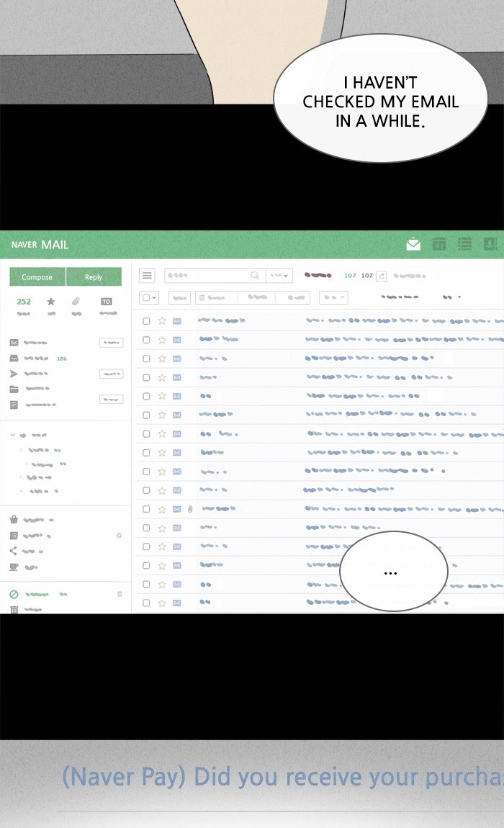Open the spam folder with the blocked icon
The height and width of the screenshot is (828, 504).
click(14, 594)
